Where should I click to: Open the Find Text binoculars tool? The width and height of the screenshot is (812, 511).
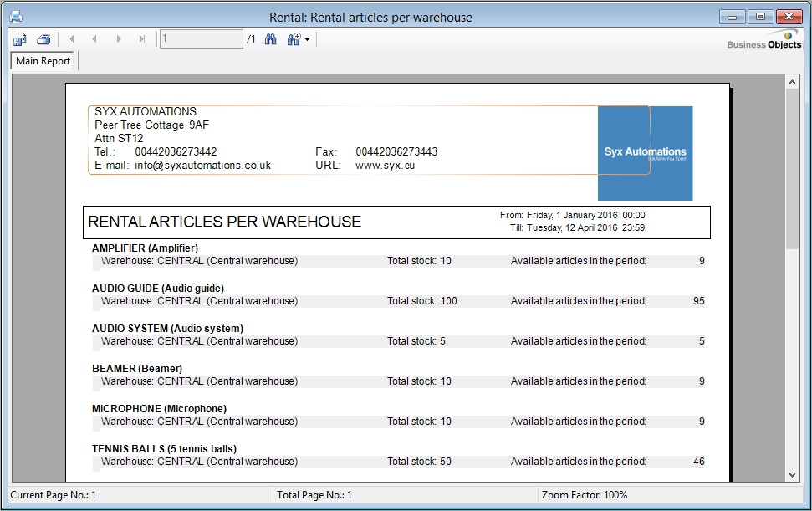pos(270,39)
